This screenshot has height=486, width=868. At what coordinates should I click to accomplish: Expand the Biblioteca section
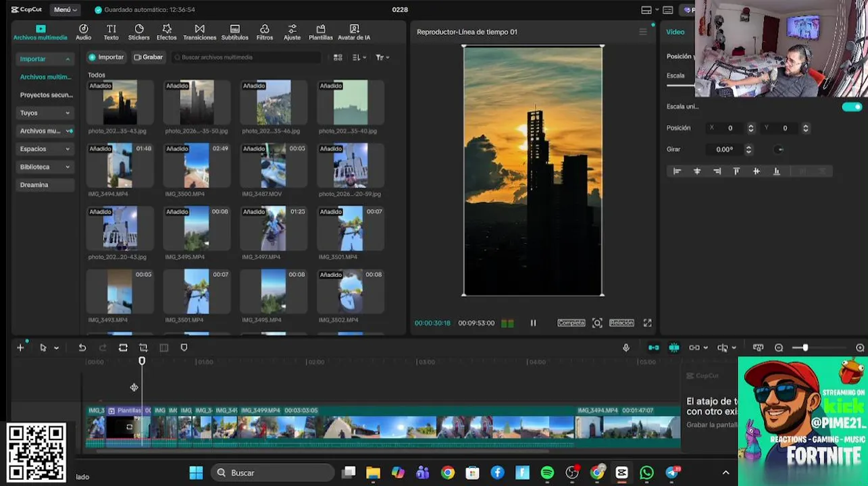[x=45, y=167]
